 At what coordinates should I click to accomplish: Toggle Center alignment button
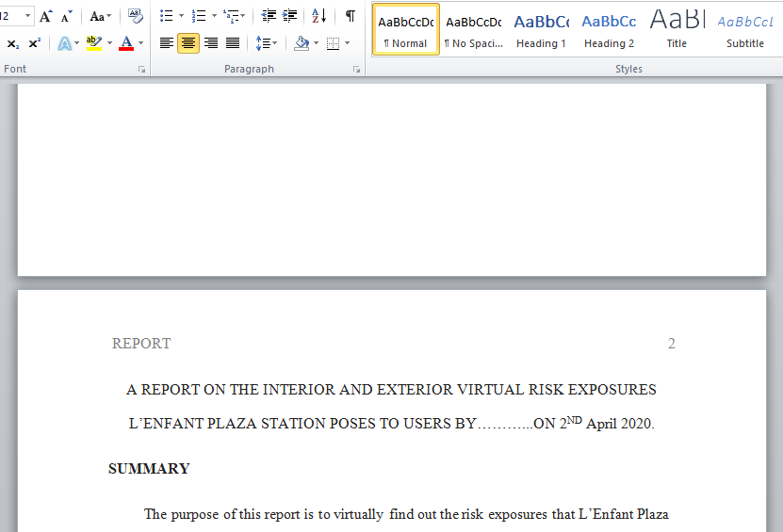coord(188,43)
